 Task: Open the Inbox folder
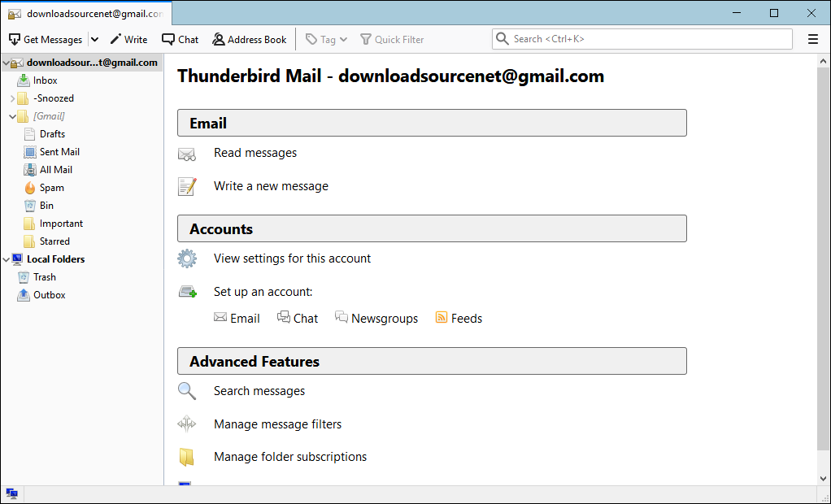(x=45, y=80)
